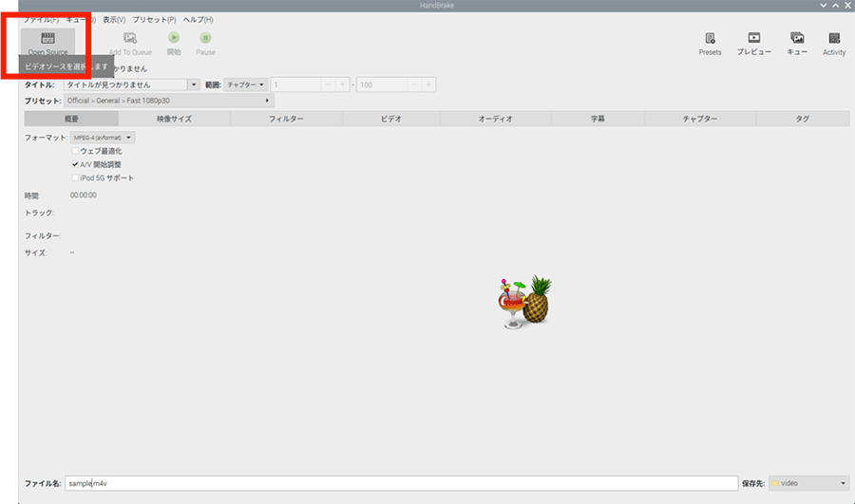Viewport: 855px width, 504px height.
Task: Open the Official > General > Fast 1080p30 preset selector
Action: pos(168,101)
